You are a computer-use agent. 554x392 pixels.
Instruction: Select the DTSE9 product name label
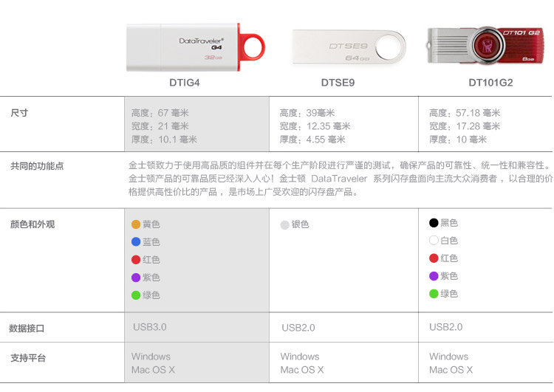338,83
